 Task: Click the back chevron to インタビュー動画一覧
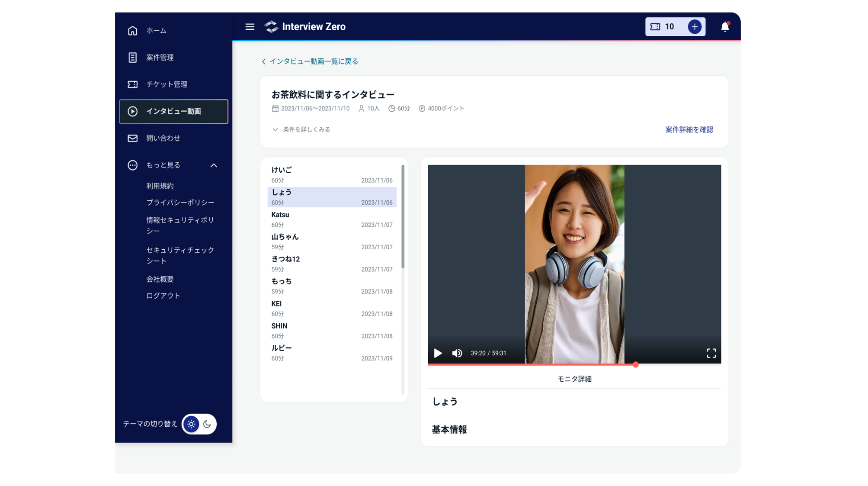pyautogui.click(x=263, y=61)
